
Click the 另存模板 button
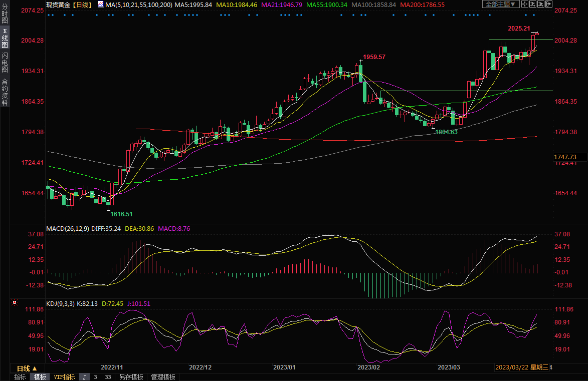(x=131, y=377)
